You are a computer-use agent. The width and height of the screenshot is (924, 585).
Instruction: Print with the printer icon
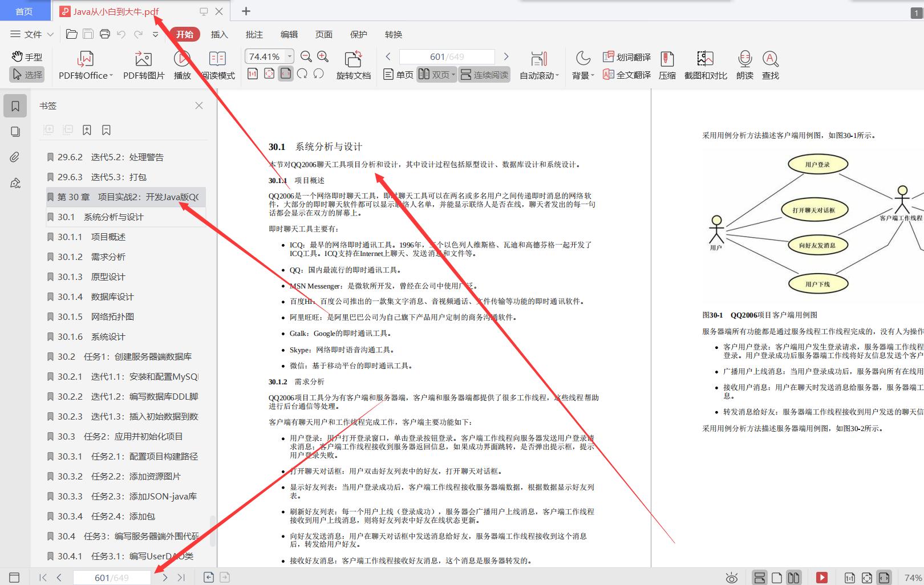click(105, 34)
